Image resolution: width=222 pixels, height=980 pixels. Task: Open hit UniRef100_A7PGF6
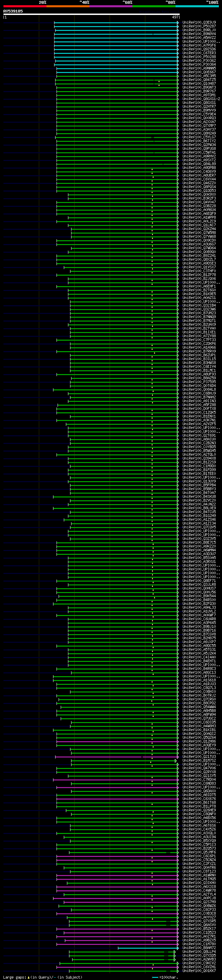click(x=199, y=45)
